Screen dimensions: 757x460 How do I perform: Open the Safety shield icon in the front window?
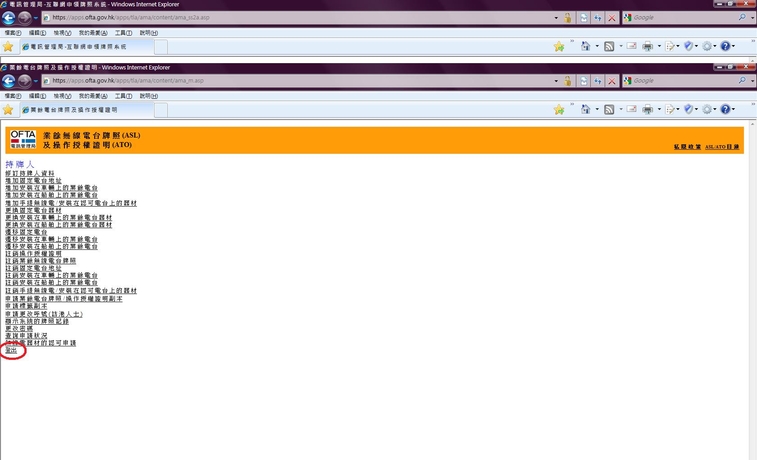(689, 109)
